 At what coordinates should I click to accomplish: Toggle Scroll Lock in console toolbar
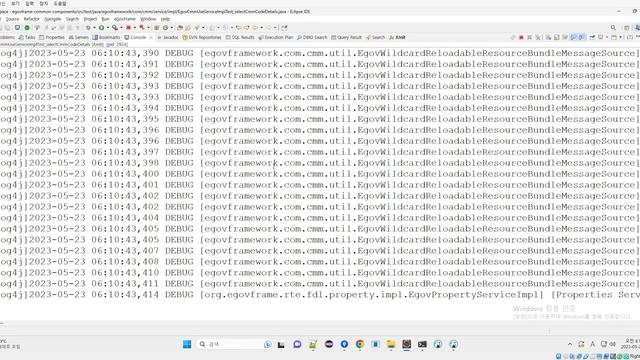[x=556, y=37]
